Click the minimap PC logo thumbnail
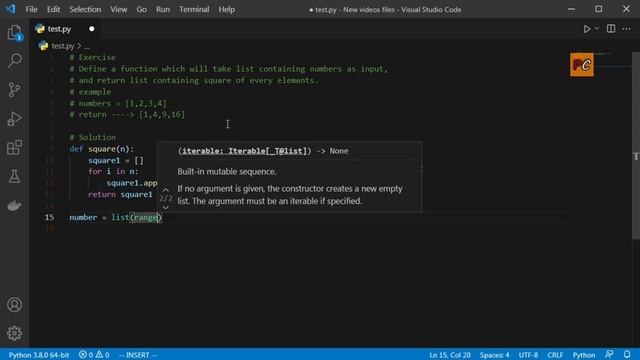Image resolution: width=640 pixels, height=360 pixels. click(582, 64)
